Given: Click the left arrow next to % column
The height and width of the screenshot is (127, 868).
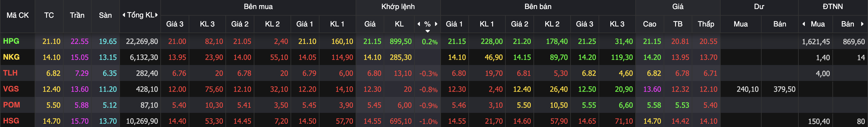Looking at the screenshot, I should point(419,24).
